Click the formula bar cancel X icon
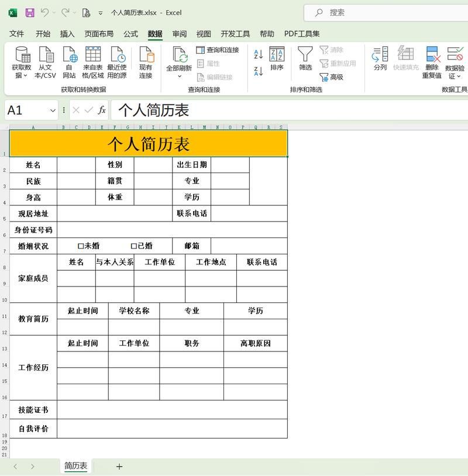 76,110
